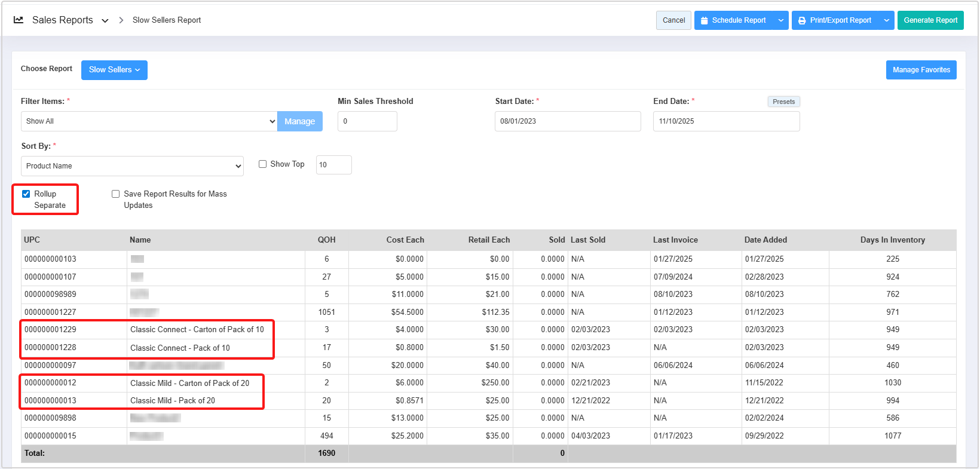The width and height of the screenshot is (980, 469).
Task: Open the Sort By Product Name dropdown
Action: click(x=132, y=166)
